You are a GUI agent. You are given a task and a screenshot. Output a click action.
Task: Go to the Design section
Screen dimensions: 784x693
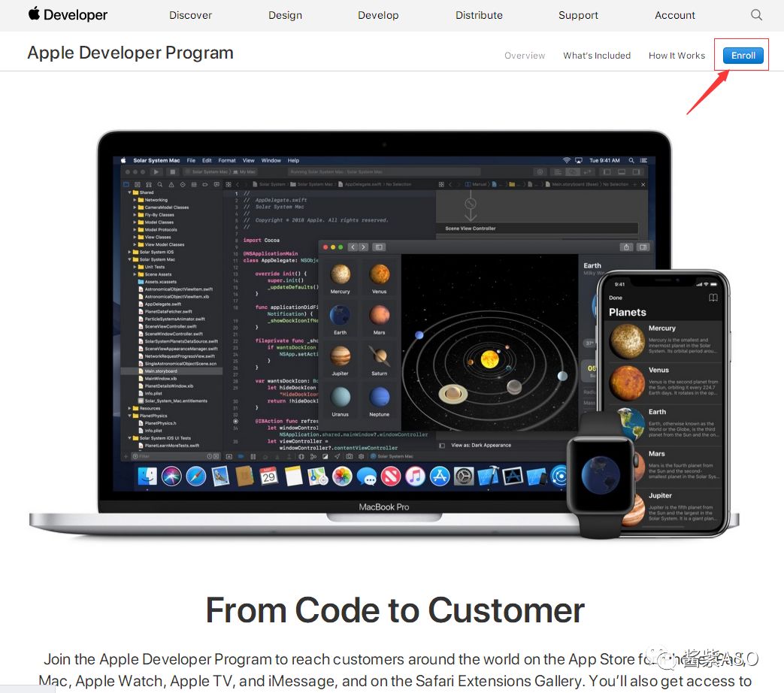285,15
